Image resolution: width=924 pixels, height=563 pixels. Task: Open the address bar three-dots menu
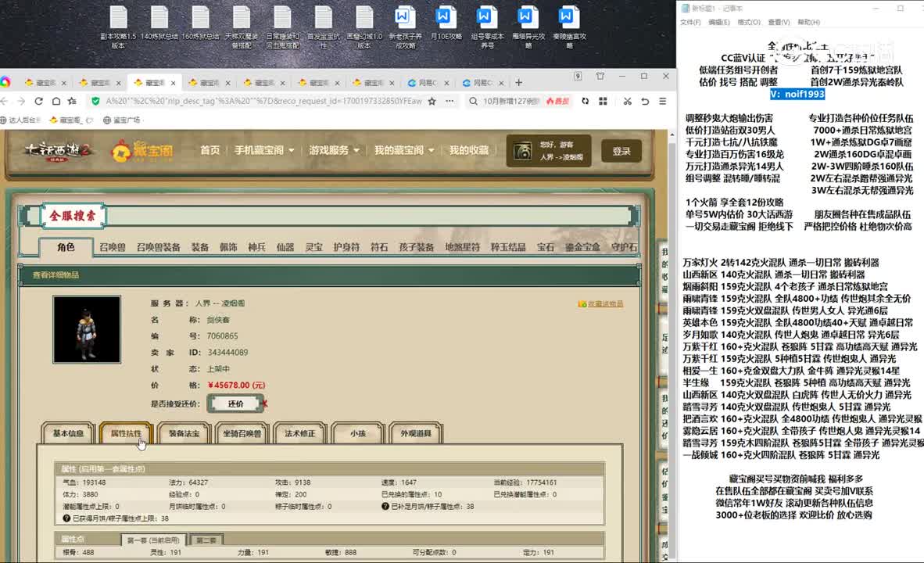point(449,102)
